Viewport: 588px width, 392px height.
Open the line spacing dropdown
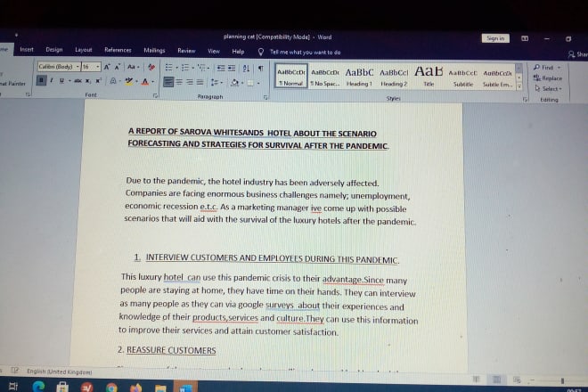tap(216, 82)
